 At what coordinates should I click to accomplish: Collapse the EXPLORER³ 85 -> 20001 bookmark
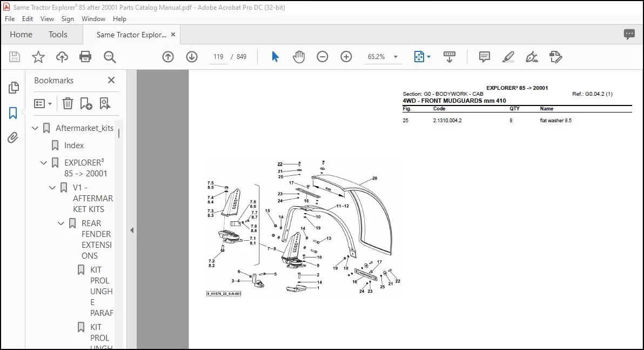[44, 163]
